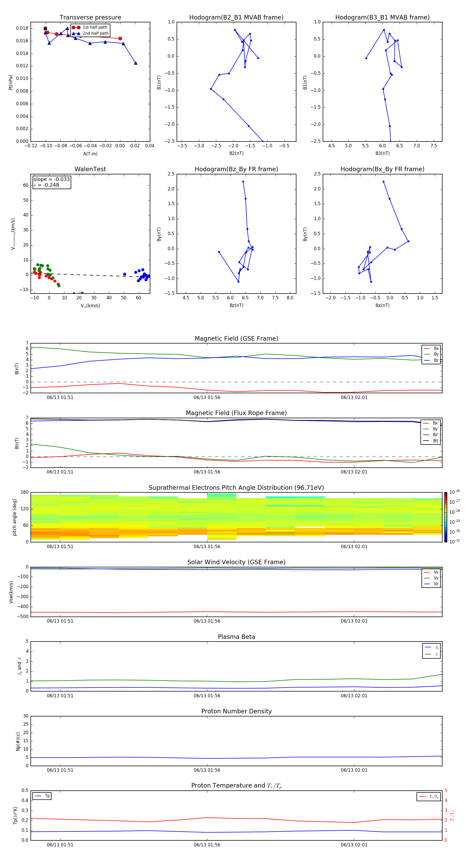Click the 'Np(#/cc)' axis label

point(18,741)
